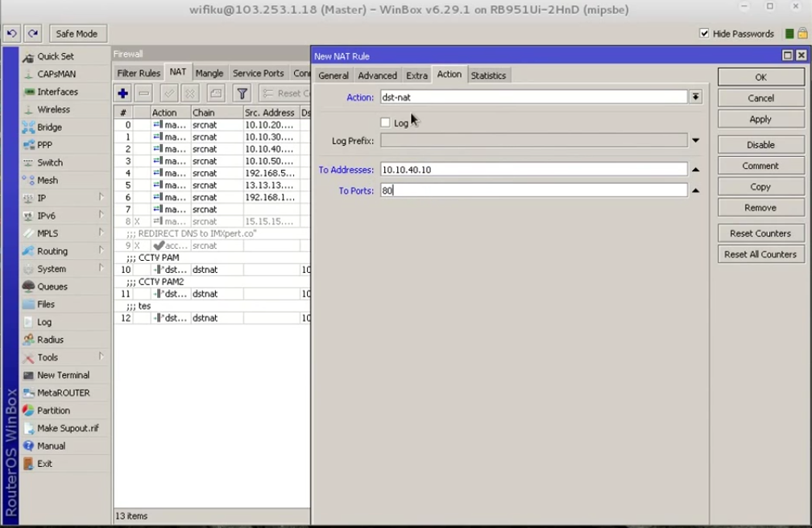Screen dimensions: 812x528
Task: Toggle Safe Mode button
Action: 77,34
